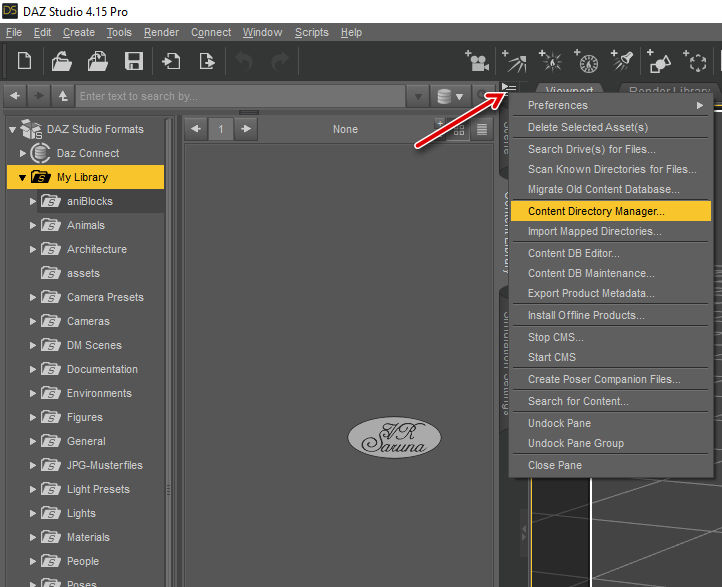Expand the Environments folder
The image size is (722, 587).
[33, 393]
